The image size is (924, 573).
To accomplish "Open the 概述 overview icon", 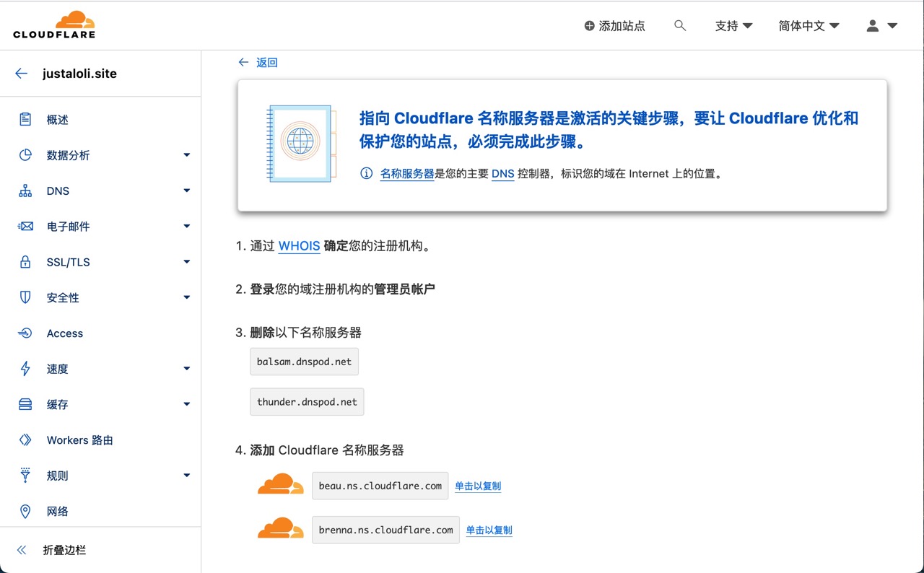I will coord(25,120).
